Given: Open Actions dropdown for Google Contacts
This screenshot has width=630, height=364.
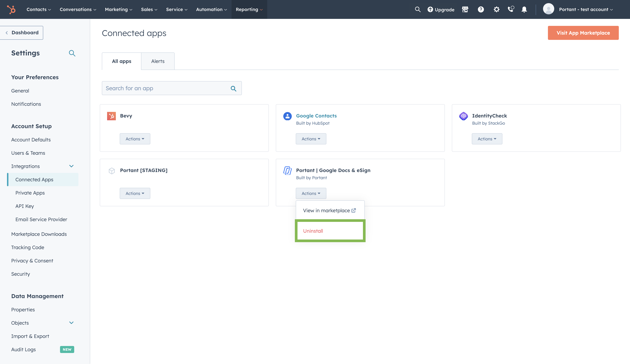Looking at the screenshot, I should 311,139.
